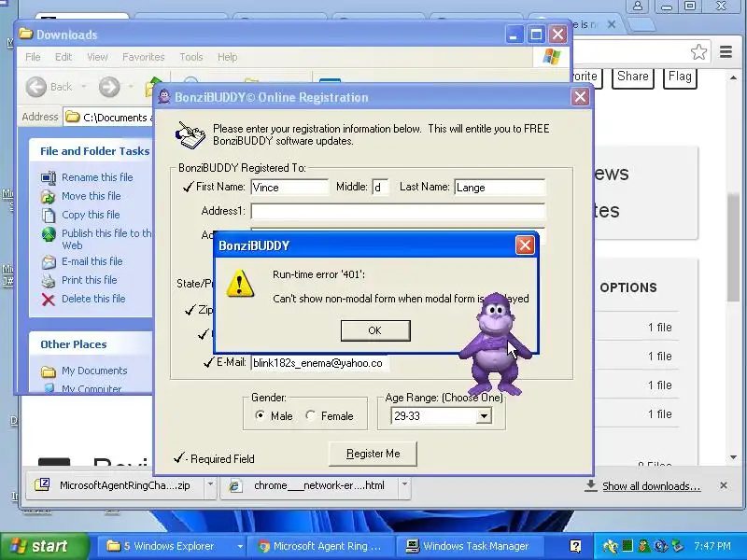Click Delete this file task

click(x=93, y=299)
